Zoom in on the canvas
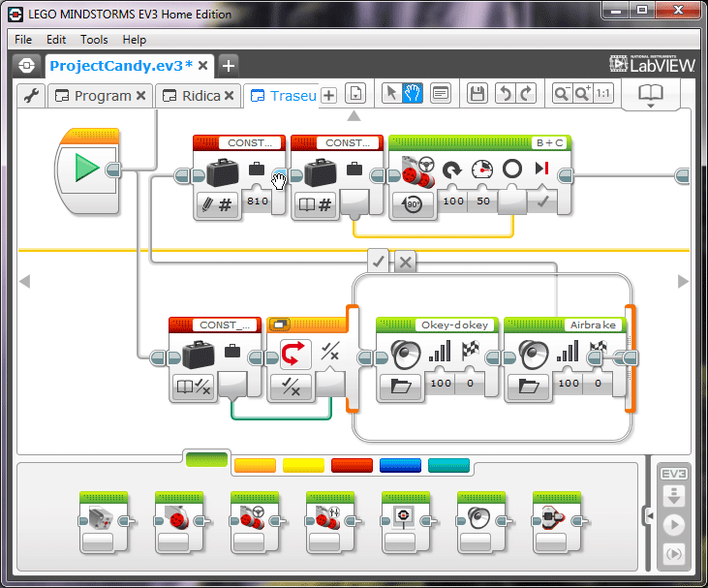This screenshot has width=708, height=588. [x=582, y=94]
